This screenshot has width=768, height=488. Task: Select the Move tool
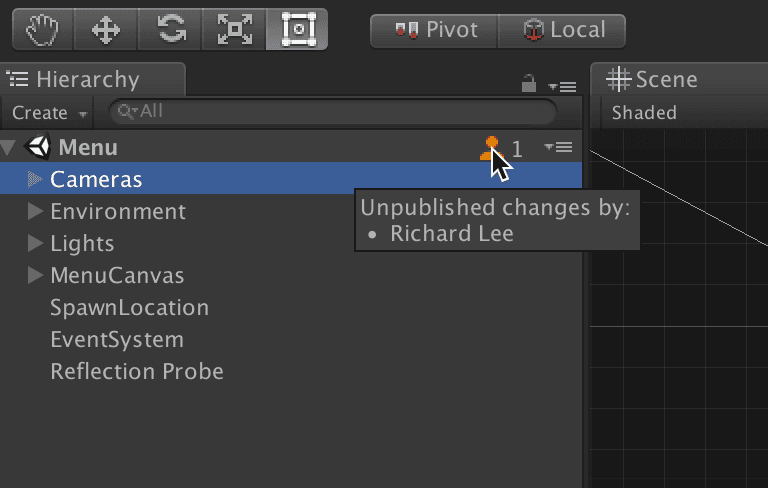pos(106,29)
